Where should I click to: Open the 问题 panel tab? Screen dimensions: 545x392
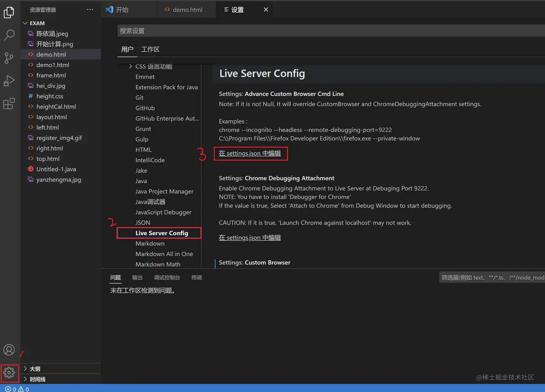coord(116,277)
